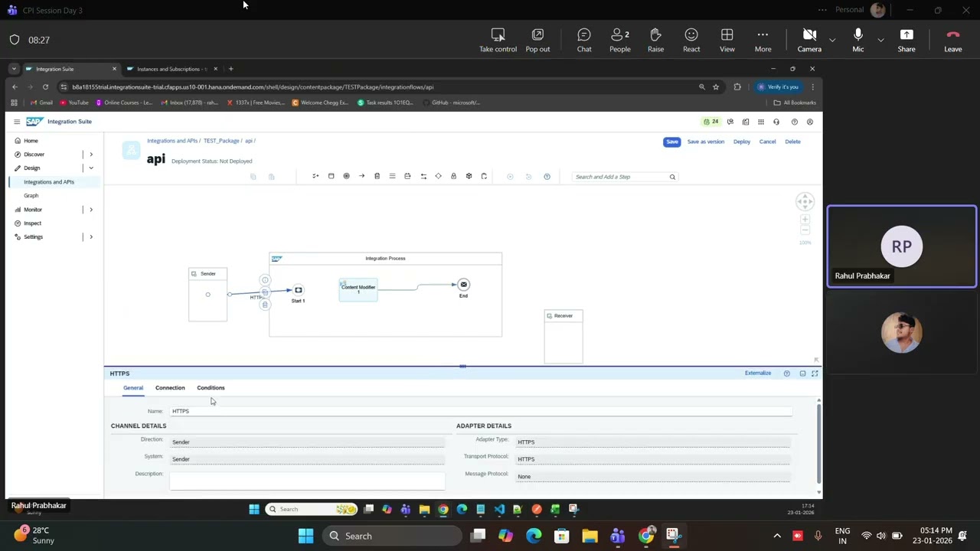Open the SAP product switcher grid

(x=761, y=122)
